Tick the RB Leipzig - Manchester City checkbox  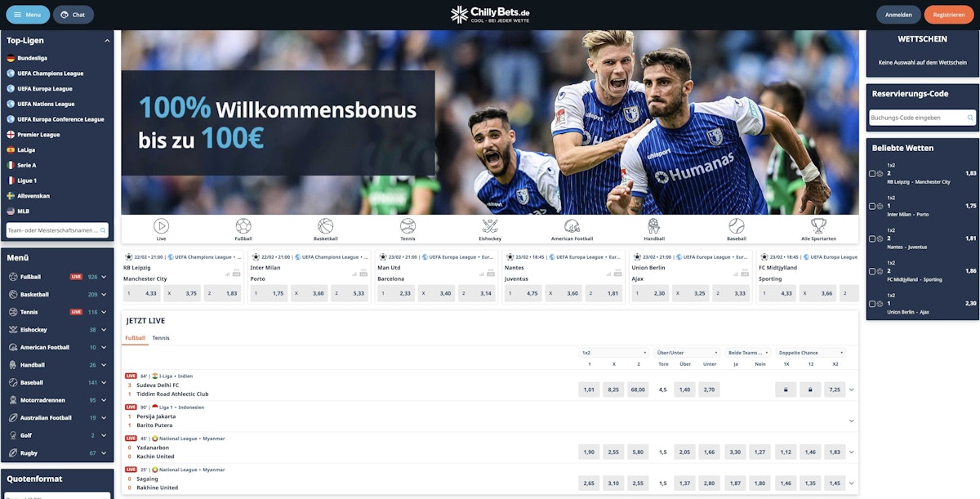pos(872,173)
